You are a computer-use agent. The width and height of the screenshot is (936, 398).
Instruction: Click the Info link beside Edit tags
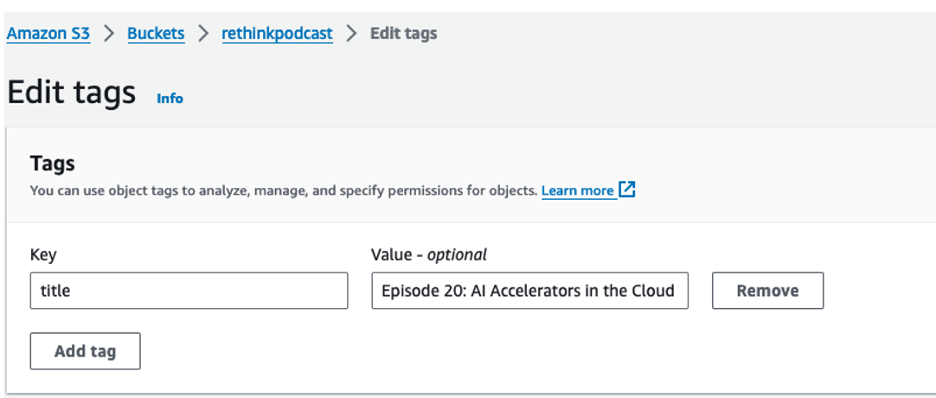click(x=170, y=98)
